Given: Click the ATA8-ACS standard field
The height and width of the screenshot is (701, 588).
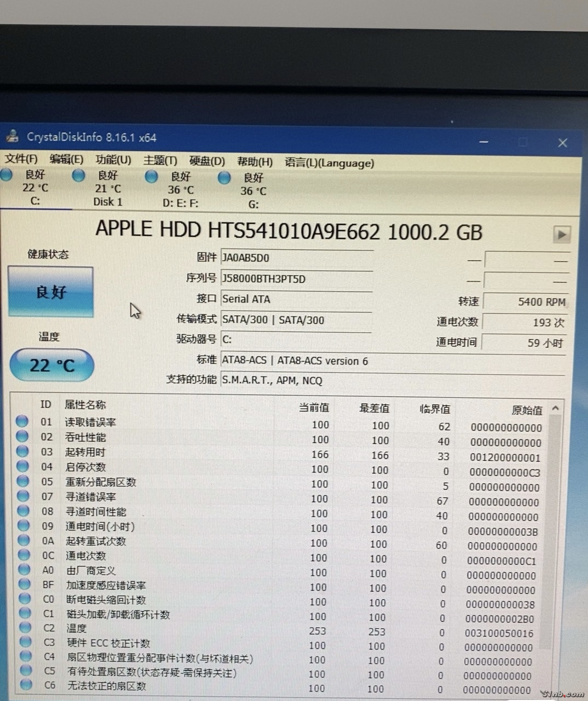Looking at the screenshot, I should pyautogui.click(x=392, y=361).
